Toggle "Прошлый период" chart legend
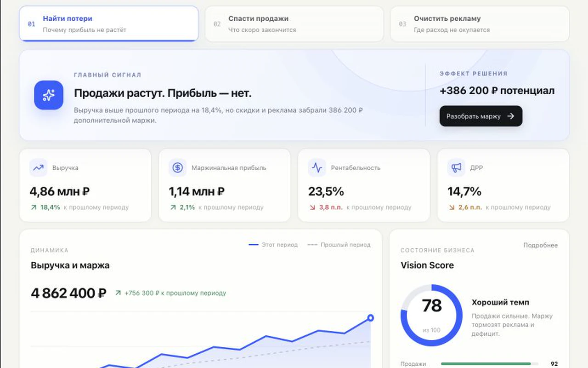Viewport: 588px width, 368px height. [x=339, y=245]
